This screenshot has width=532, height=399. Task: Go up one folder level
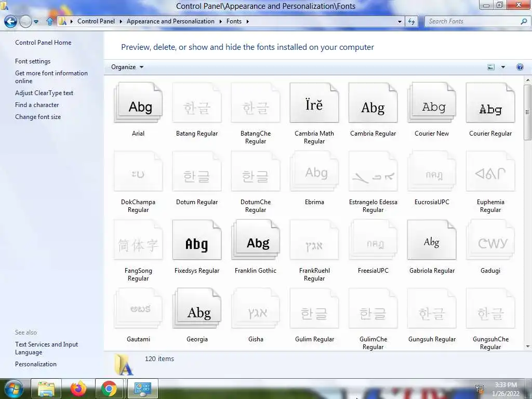50,22
